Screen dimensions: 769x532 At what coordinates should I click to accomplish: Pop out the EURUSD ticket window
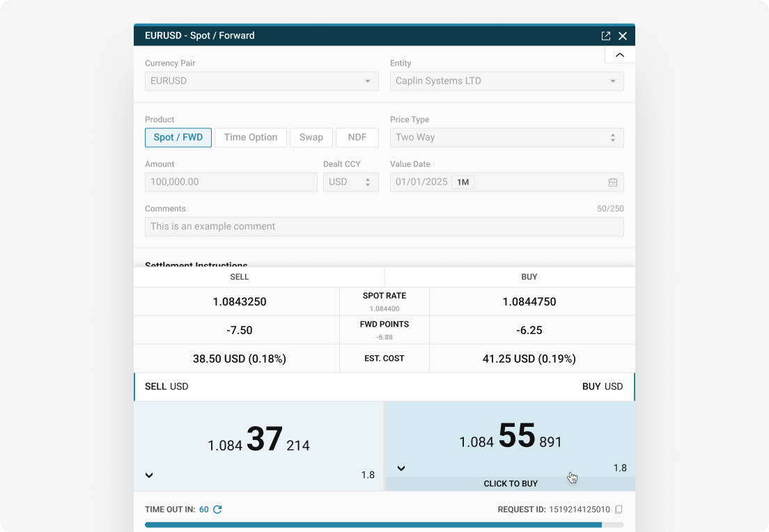pyautogui.click(x=606, y=36)
